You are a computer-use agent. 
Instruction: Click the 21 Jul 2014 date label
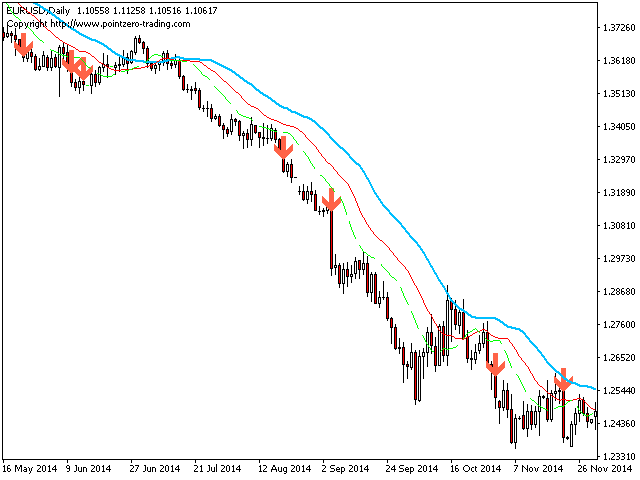point(217,467)
